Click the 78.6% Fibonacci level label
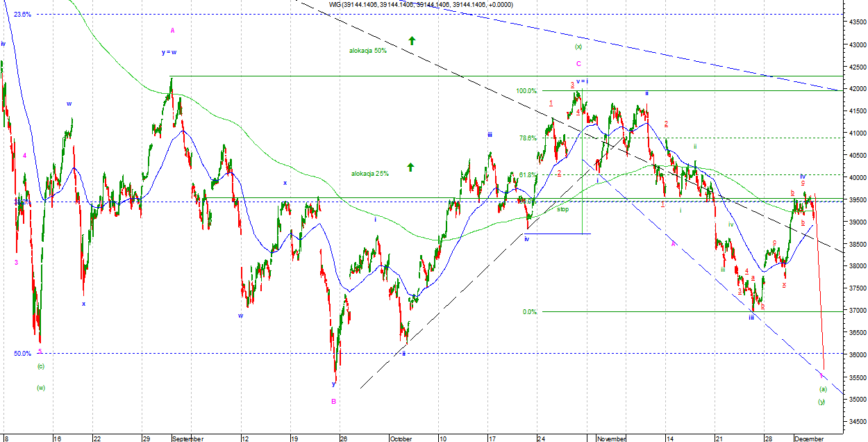Image resolution: width=868 pixels, height=442 pixels. [x=528, y=138]
